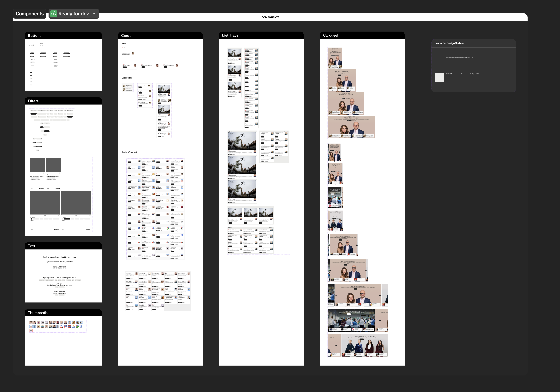Viewport: 560px width, 392px height.
Task: Click the Cards frame header
Action: [x=126, y=36]
